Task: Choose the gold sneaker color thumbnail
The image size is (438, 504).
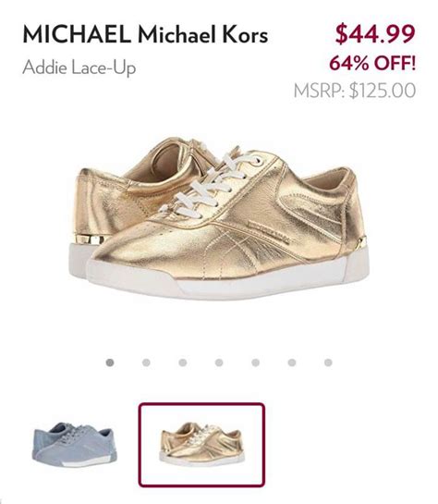Action: tap(201, 445)
